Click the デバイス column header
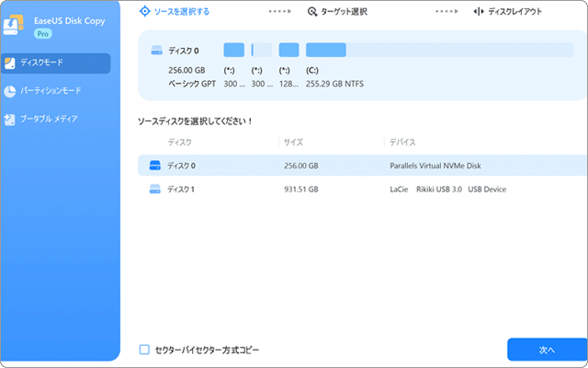Image resolution: width=588 pixels, height=368 pixels. pyautogui.click(x=402, y=143)
